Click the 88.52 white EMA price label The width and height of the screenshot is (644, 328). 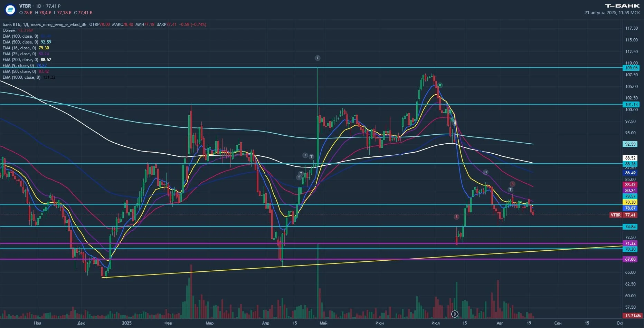tap(630, 158)
